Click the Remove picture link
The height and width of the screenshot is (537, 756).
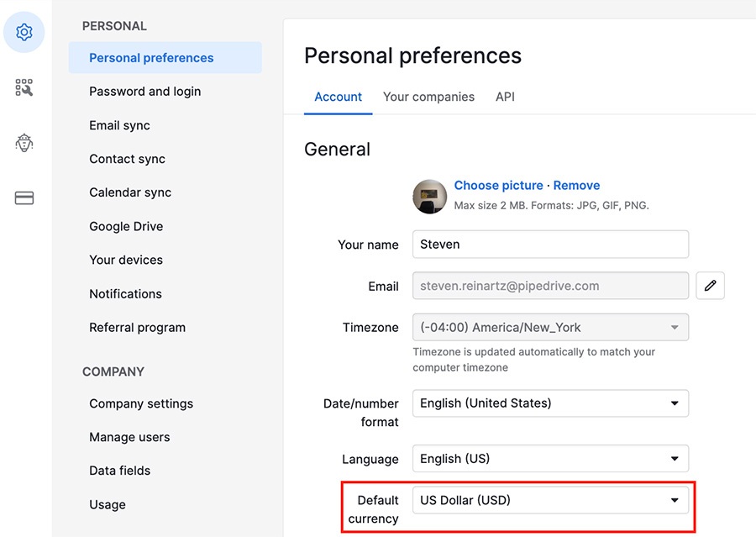tap(576, 185)
